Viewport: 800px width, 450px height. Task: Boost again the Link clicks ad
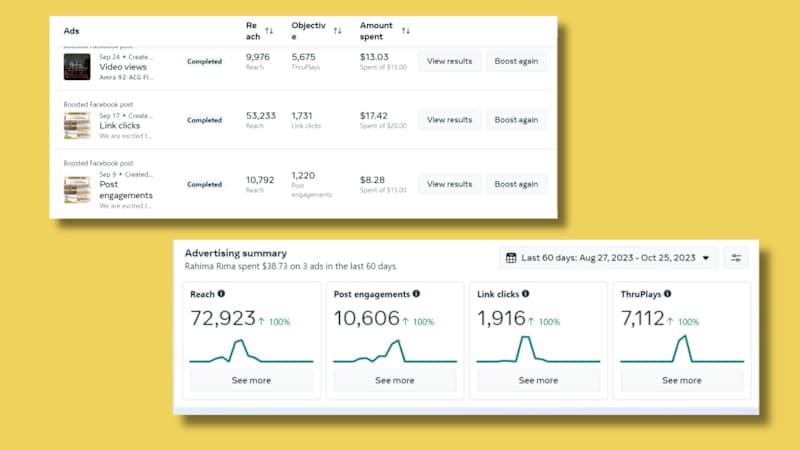[x=516, y=120]
